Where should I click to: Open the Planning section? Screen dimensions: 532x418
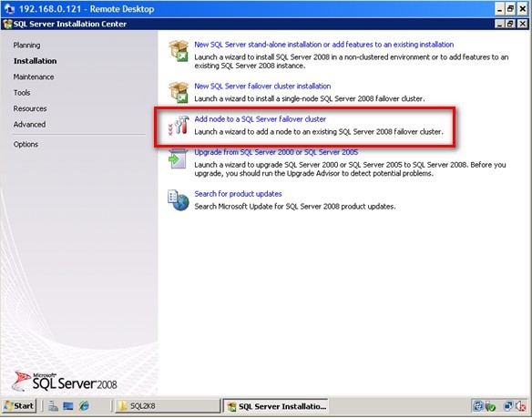click(26, 46)
